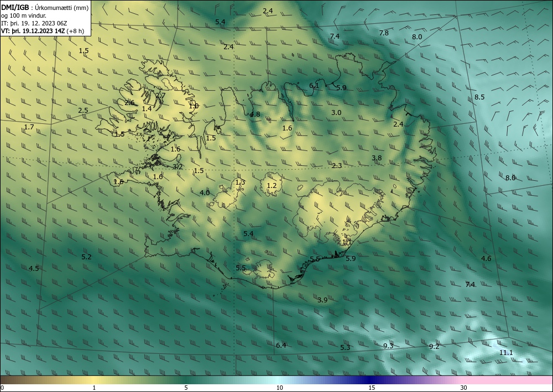Click the '5' tick on the colour scale
Viewport: 553px width, 392px height.
click(186, 388)
